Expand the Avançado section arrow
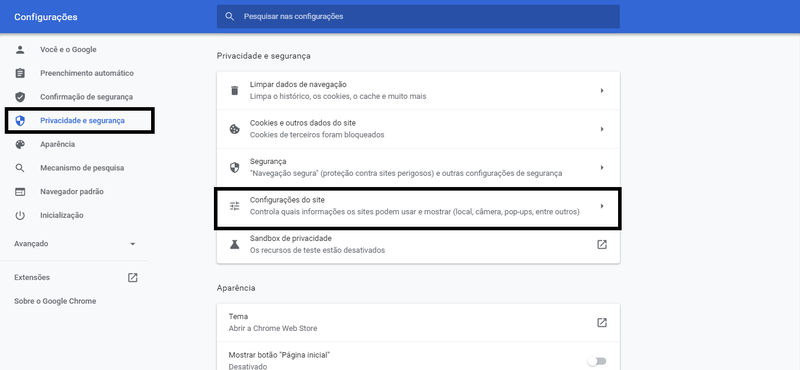The height and width of the screenshot is (370, 800). 133,244
